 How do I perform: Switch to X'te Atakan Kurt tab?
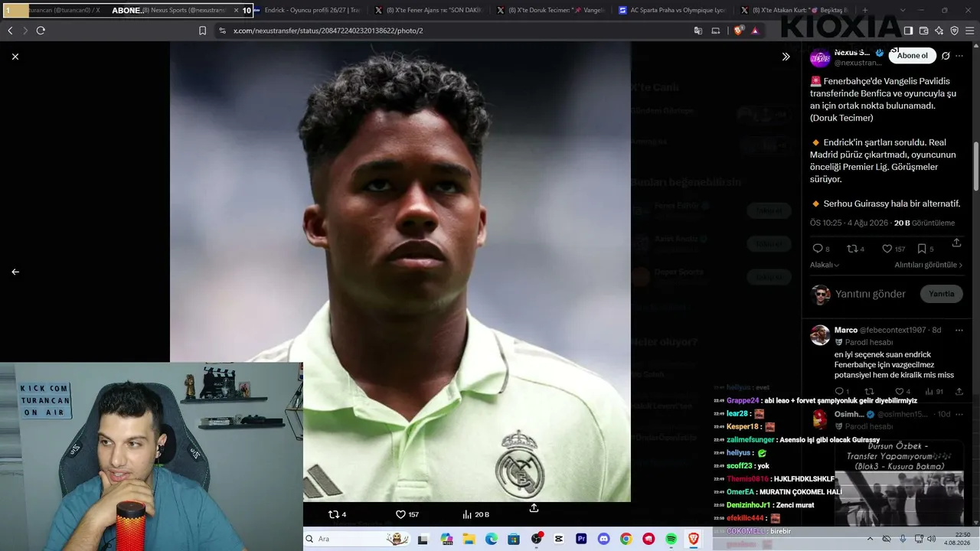(x=795, y=11)
